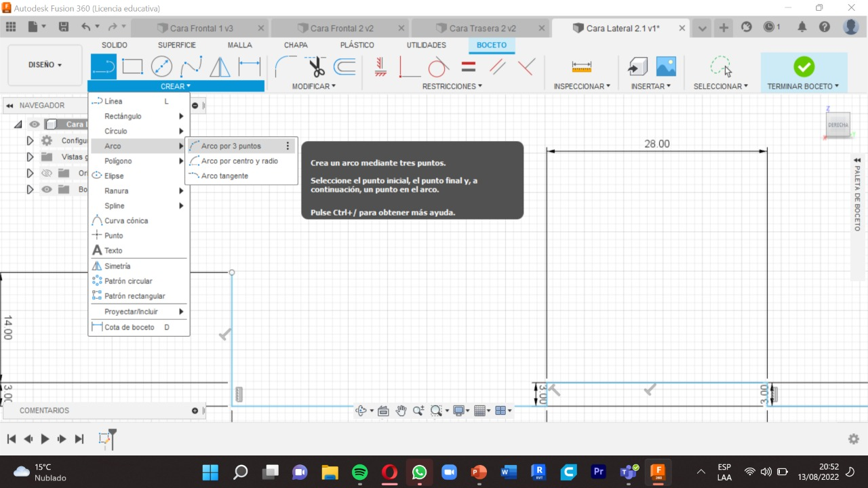This screenshot has width=868, height=488.
Task: Expand the COMENTARIOS panel plus button
Action: (195, 411)
